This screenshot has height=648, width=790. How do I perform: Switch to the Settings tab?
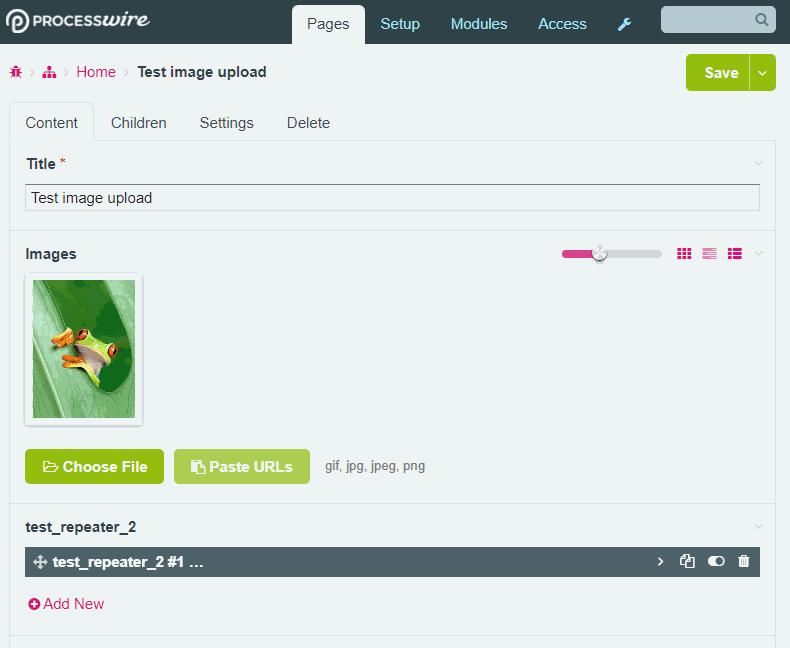[x=227, y=123]
